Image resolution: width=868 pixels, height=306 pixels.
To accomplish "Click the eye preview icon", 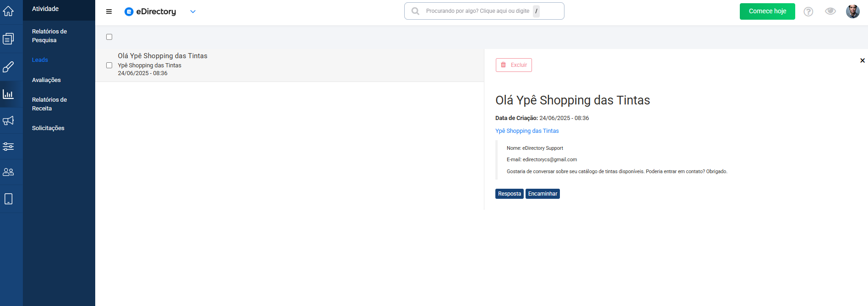I will tap(830, 11).
